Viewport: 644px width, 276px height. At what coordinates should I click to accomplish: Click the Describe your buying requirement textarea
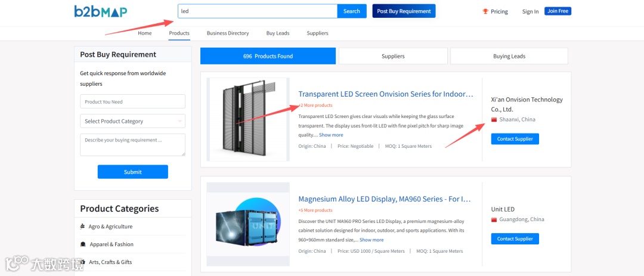132,145
